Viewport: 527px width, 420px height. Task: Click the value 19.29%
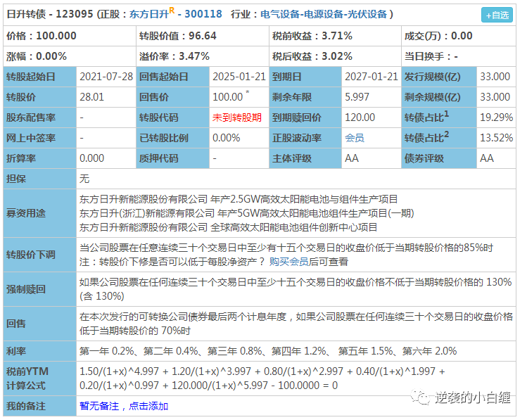tap(497, 117)
